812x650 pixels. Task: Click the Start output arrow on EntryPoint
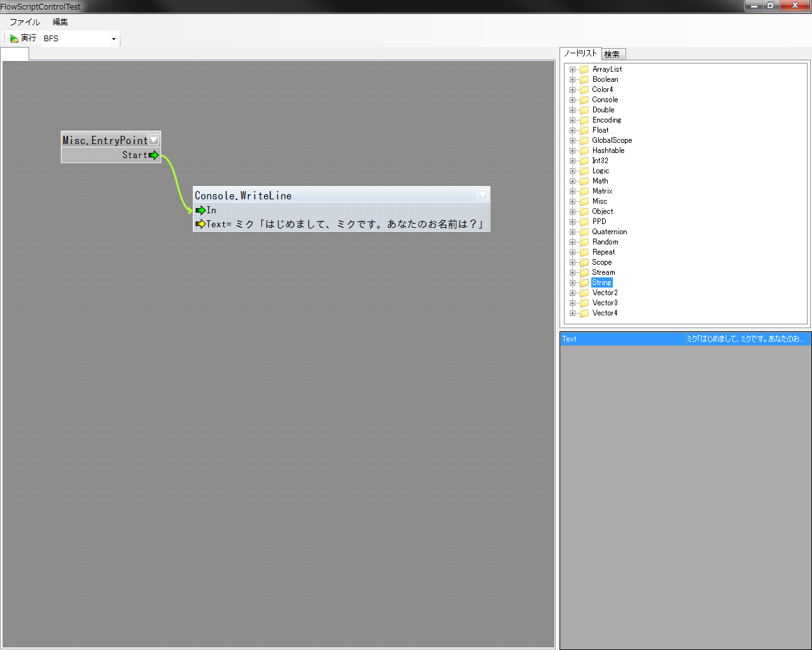[154, 155]
